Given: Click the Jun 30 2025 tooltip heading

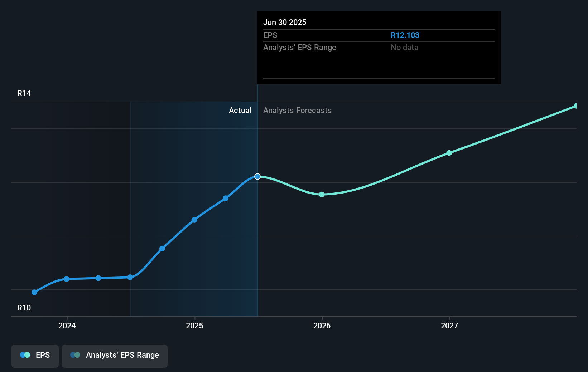Looking at the screenshot, I should pyautogui.click(x=285, y=23).
